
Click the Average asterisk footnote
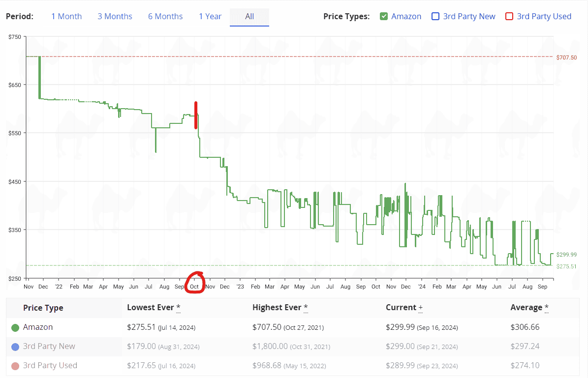click(546, 308)
